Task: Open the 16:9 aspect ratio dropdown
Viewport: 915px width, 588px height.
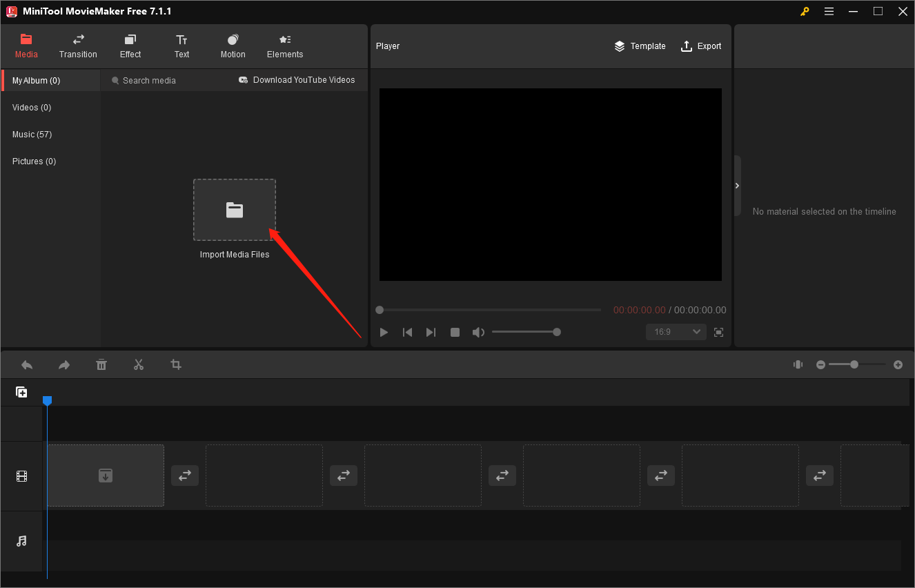Action: [x=676, y=332]
